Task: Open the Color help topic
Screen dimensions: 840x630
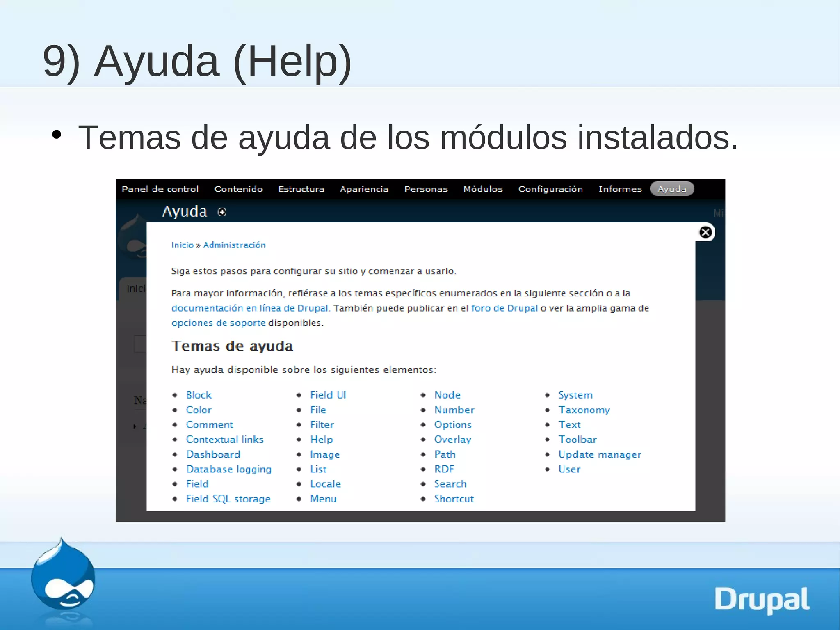Action: point(199,410)
